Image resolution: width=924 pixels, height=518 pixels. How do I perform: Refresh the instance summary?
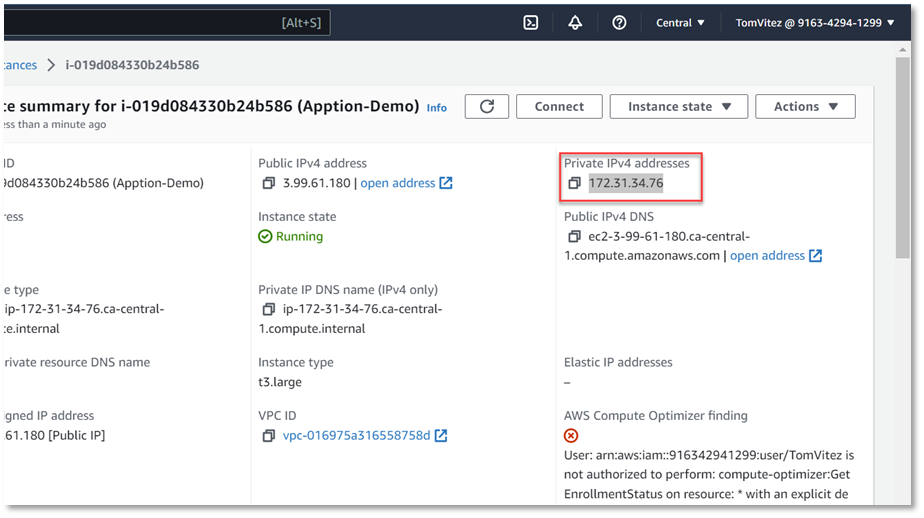click(487, 107)
